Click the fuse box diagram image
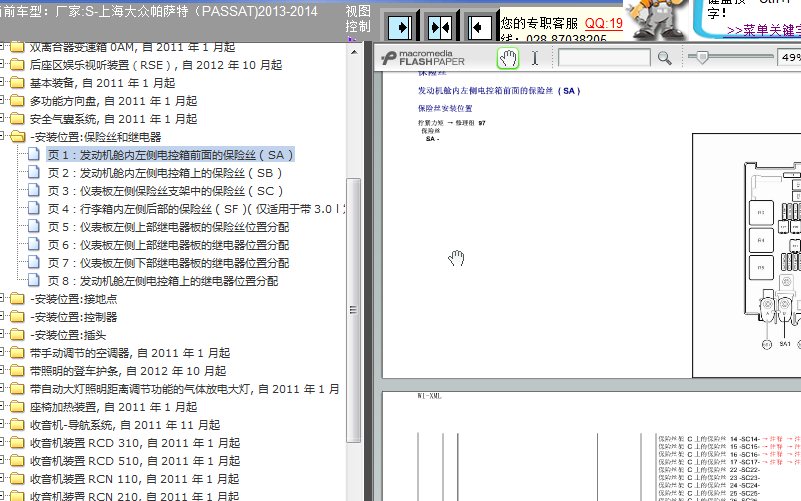 747,255
